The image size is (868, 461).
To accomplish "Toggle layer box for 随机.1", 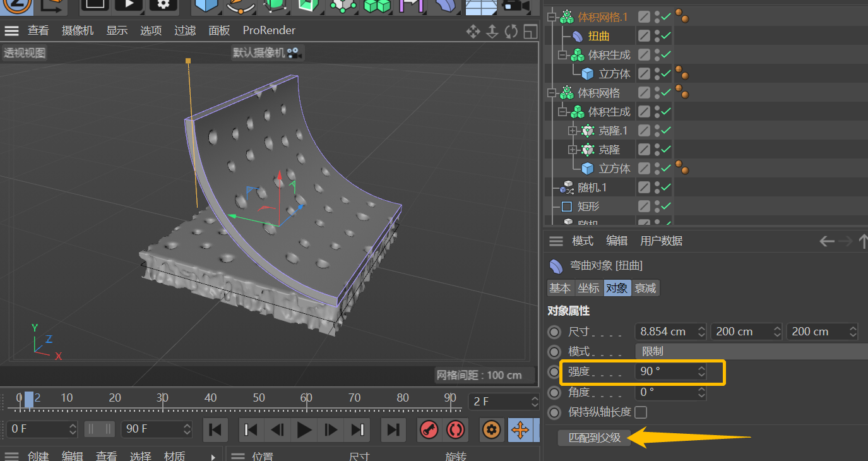I will 644,188.
